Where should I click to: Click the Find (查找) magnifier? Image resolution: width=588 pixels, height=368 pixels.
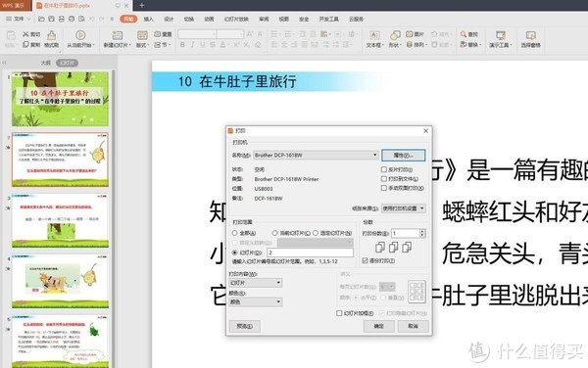click(468, 34)
